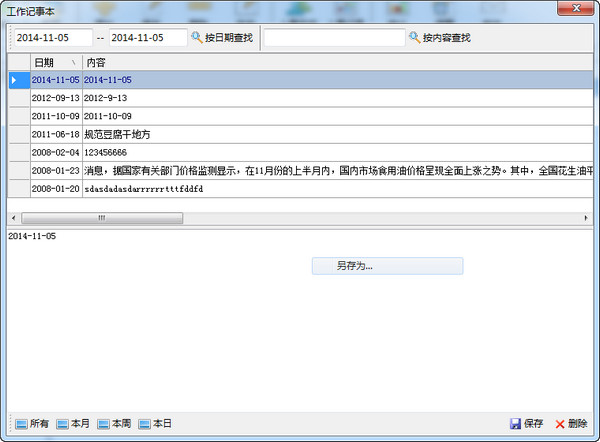Click the horizontal scrollbar left arrow

tap(12, 218)
